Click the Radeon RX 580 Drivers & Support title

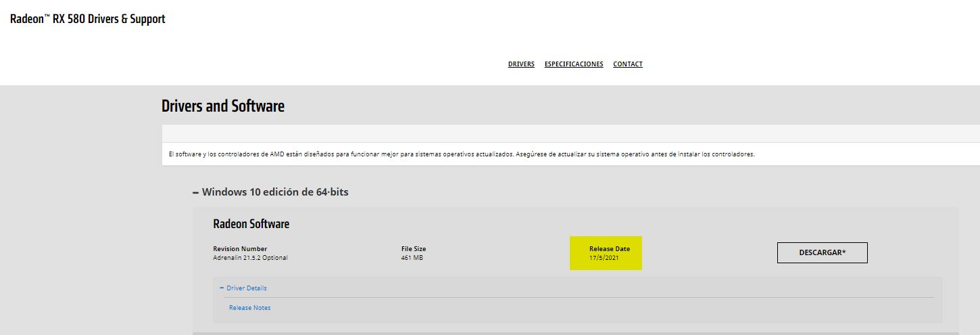pos(88,19)
